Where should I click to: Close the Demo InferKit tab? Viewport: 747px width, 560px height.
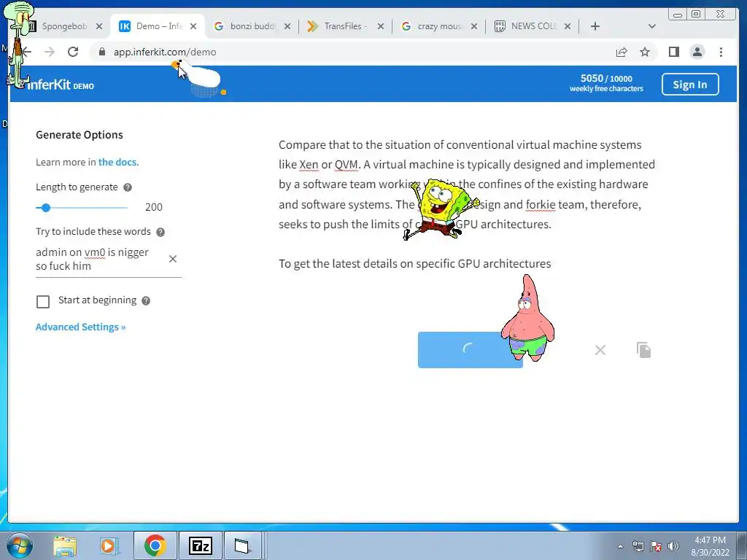tap(193, 26)
